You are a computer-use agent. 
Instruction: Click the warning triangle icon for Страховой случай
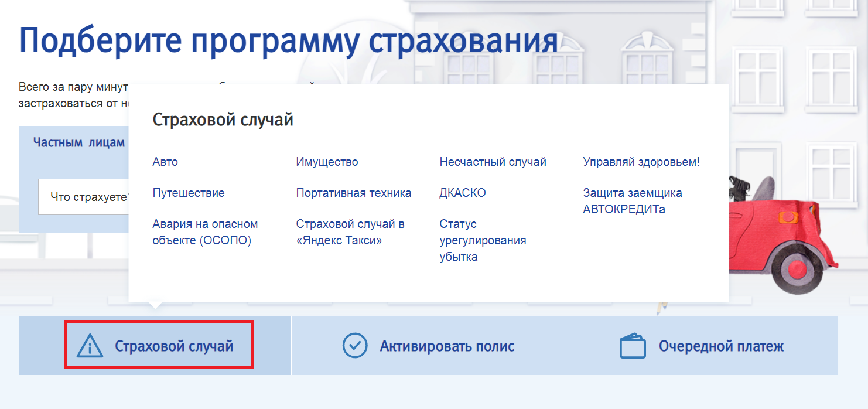click(90, 346)
